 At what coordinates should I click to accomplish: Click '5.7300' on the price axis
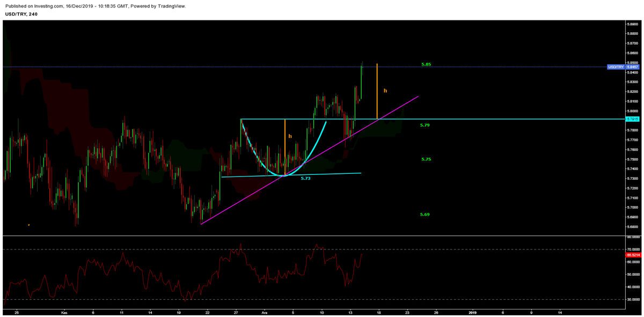point(633,179)
